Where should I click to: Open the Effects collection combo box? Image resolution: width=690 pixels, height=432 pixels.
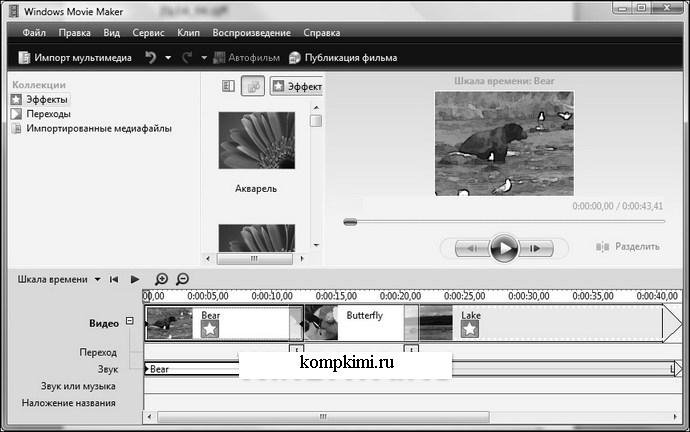(x=296, y=87)
